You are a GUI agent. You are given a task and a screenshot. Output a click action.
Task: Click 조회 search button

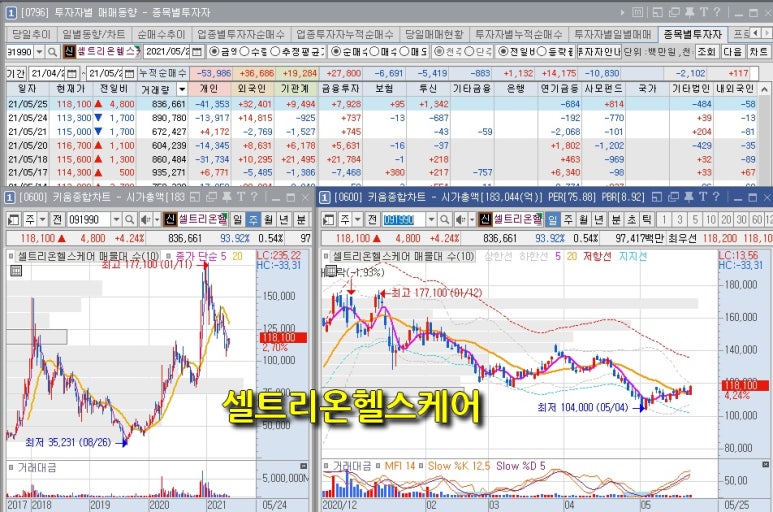tap(706, 52)
